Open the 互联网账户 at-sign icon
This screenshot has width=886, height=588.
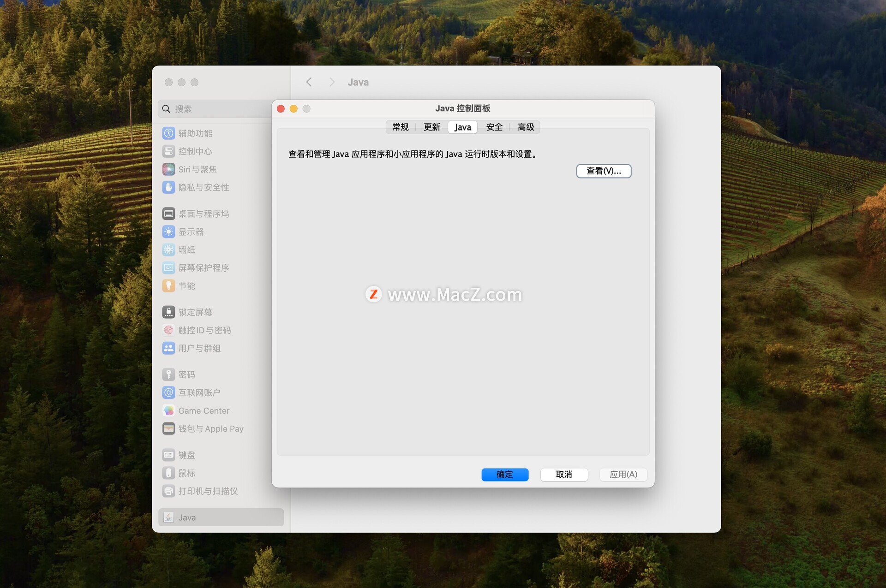(168, 392)
